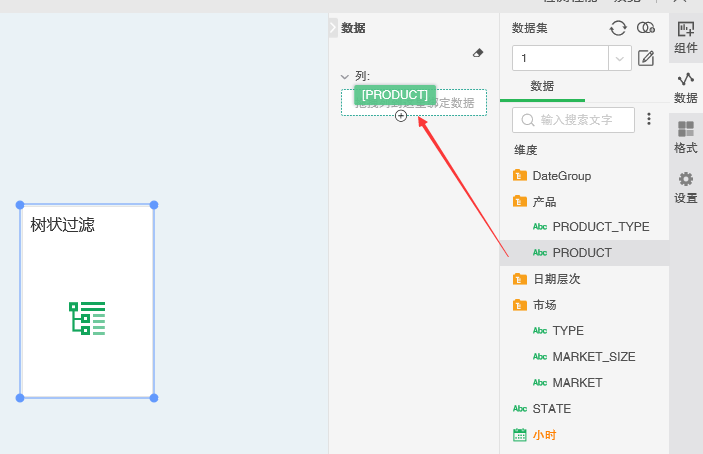This screenshot has height=454, width=703.
Task: Select the 数据 data sidebar icon
Action: [686, 87]
